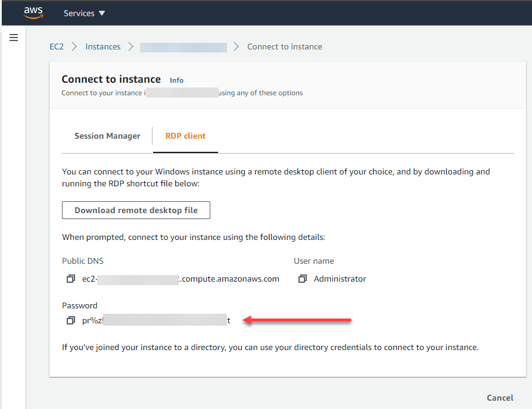
Task: Click the 'Connect to instance' breadcrumb item
Action: tap(285, 46)
